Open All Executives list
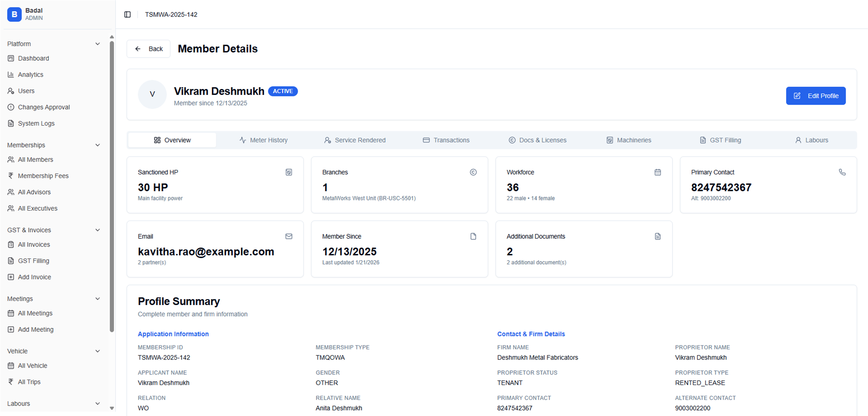Image resolution: width=868 pixels, height=416 pixels. (x=37, y=208)
